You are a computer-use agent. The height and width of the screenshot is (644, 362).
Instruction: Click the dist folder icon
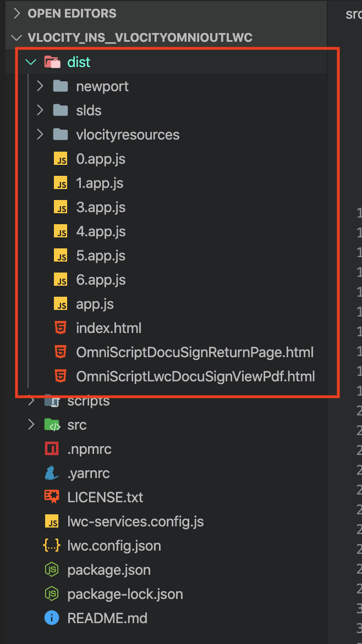[52, 62]
